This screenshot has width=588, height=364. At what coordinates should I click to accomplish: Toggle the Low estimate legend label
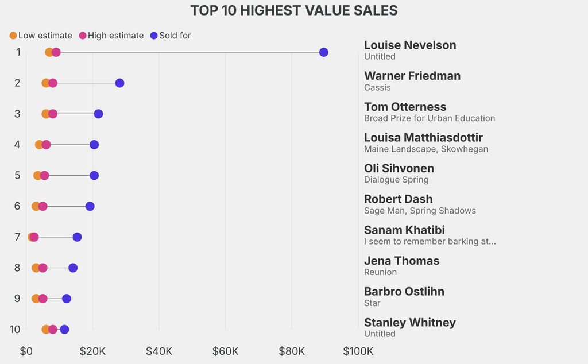click(x=45, y=36)
